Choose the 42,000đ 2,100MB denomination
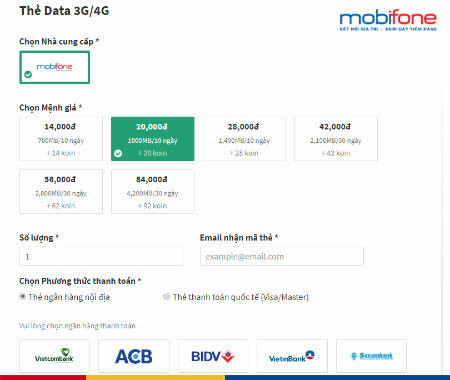This screenshot has height=380, width=450. (336, 139)
